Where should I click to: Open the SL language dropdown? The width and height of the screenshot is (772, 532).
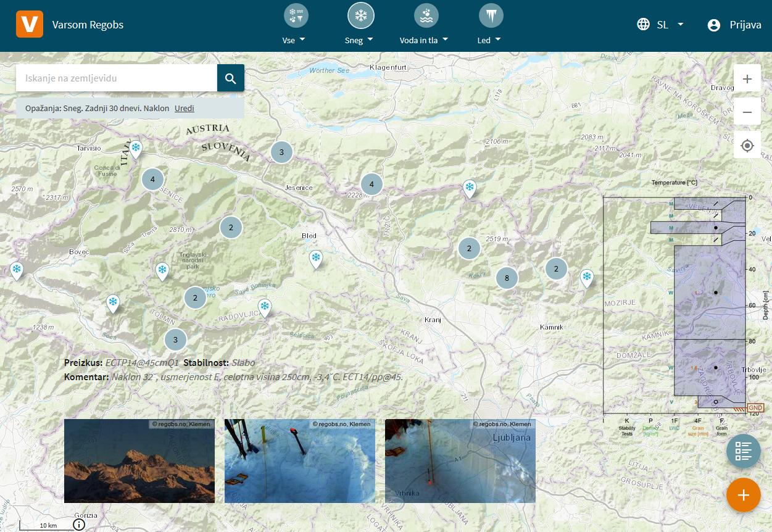click(x=661, y=25)
